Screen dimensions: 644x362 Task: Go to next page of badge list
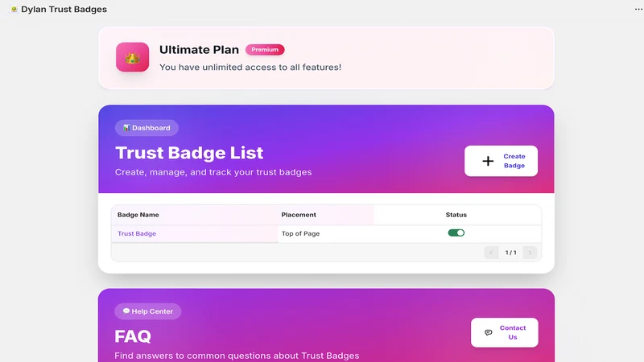coord(530,253)
